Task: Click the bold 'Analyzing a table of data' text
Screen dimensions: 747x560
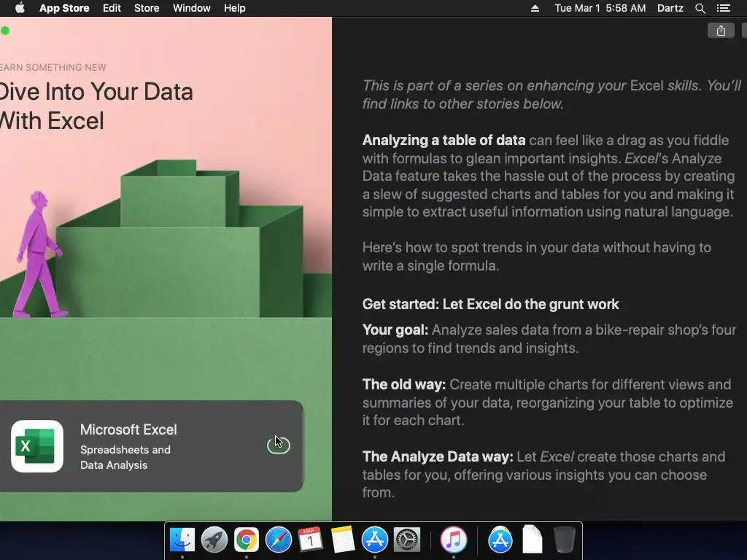Action: tap(444, 140)
